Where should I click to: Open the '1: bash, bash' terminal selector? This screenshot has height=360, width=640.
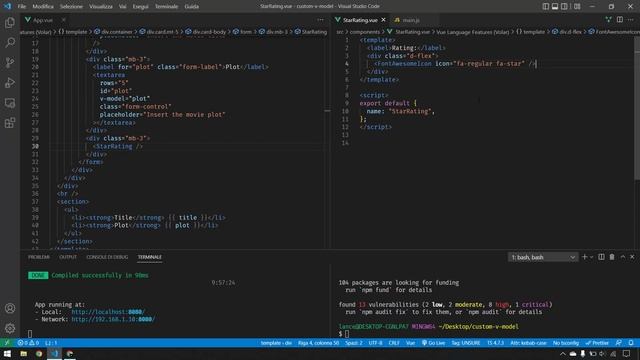coord(543,257)
